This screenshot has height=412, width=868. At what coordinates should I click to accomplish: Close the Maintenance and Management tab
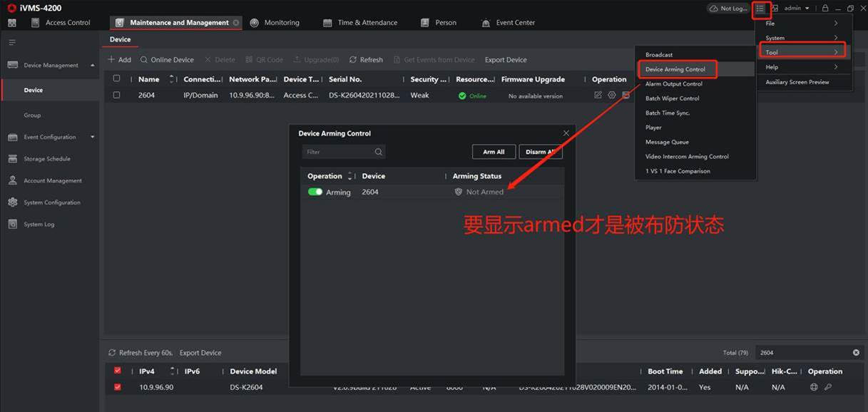236,23
